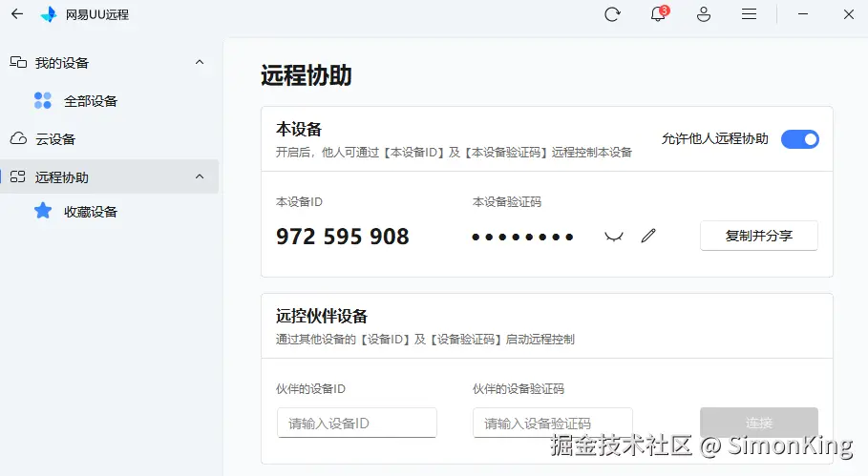Click the 伙伴的设备验证码 label
The image size is (868, 476).
coord(519,388)
